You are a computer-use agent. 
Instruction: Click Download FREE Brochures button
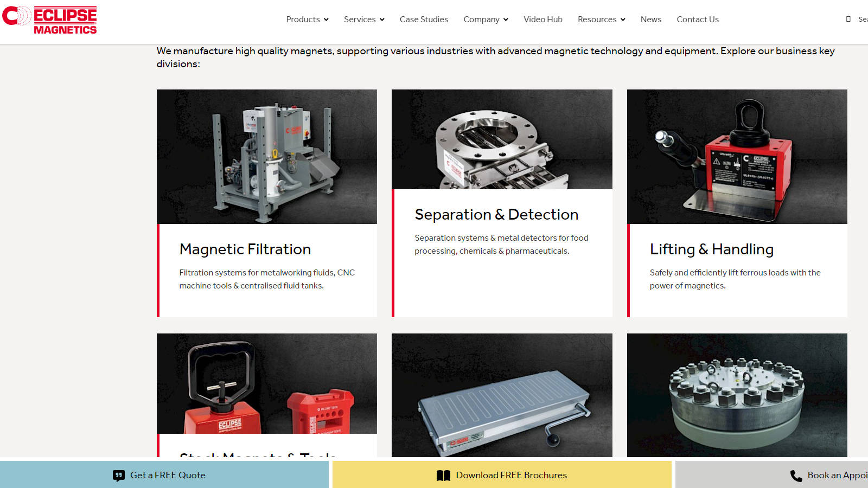[x=502, y=474]
